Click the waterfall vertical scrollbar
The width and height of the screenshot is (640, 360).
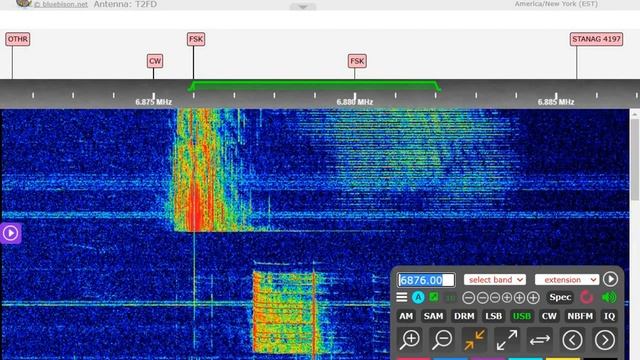(635, 159)
